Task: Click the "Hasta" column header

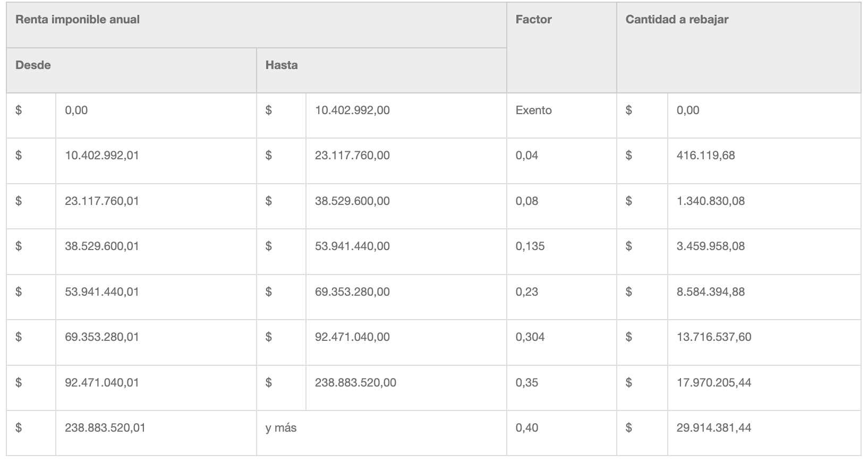Action: pyautogui.click(x=282, y=65)
